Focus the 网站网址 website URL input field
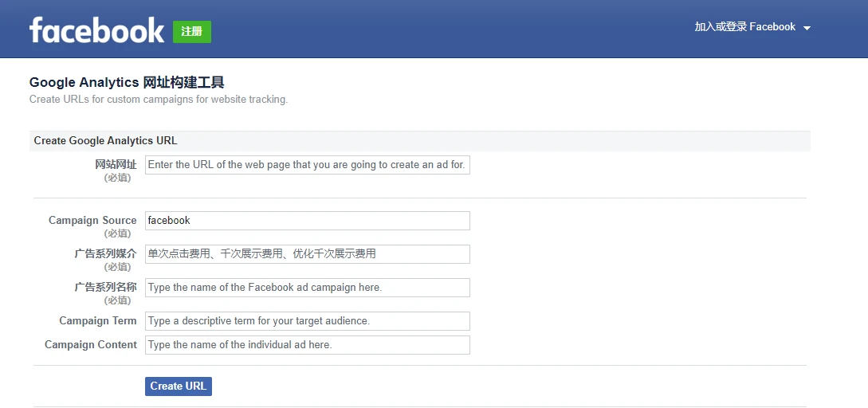 [307, 165]
